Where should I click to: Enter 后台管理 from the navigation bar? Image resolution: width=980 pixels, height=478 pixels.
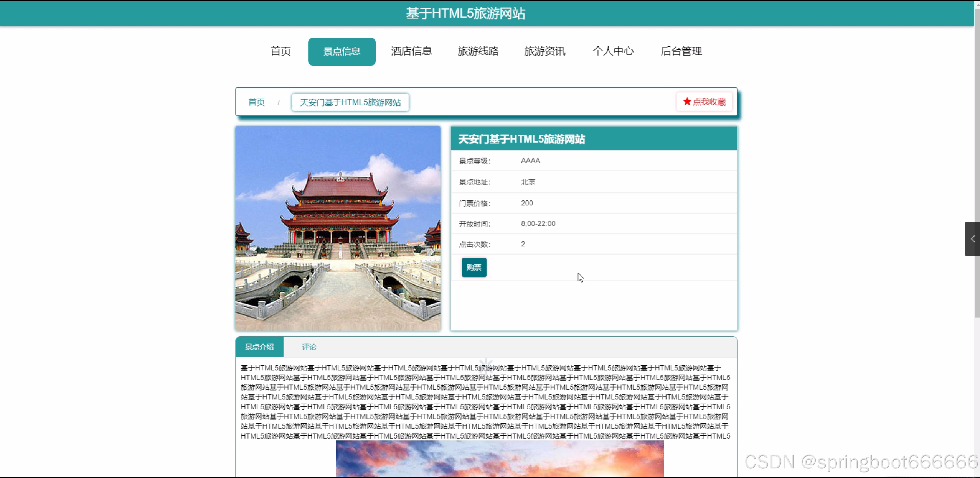pos(681,51)
